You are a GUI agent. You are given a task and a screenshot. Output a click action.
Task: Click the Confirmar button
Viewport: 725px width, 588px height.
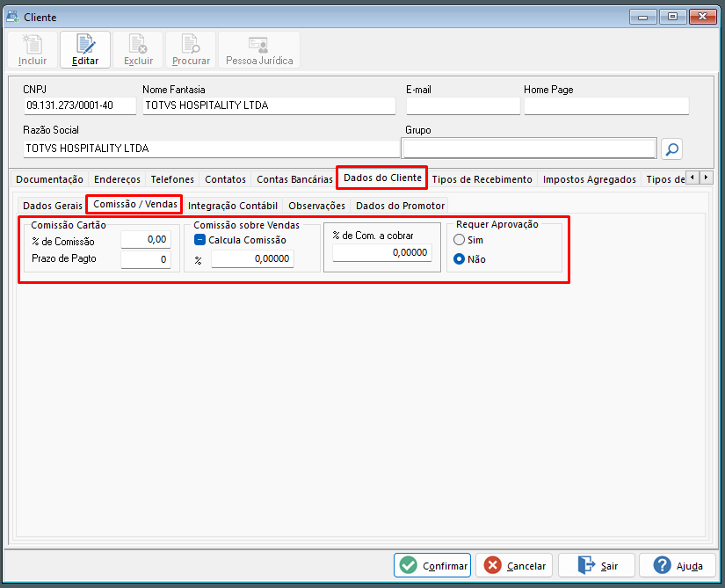pyautogui.click(x=432, y=565)
